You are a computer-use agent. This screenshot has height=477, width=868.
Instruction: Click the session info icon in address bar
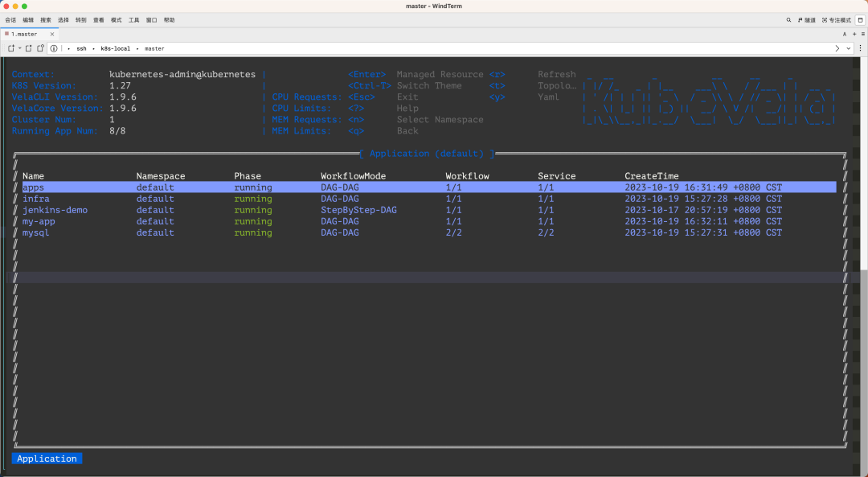(54, 48)
